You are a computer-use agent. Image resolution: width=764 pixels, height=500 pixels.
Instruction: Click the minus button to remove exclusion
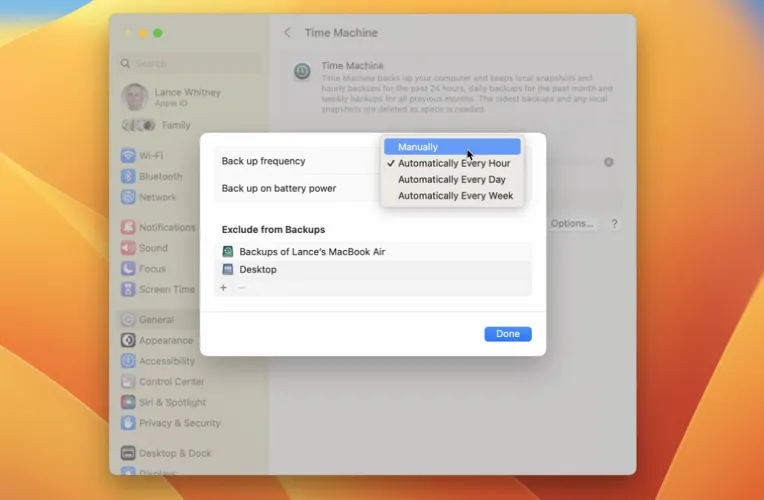(241, 288)
